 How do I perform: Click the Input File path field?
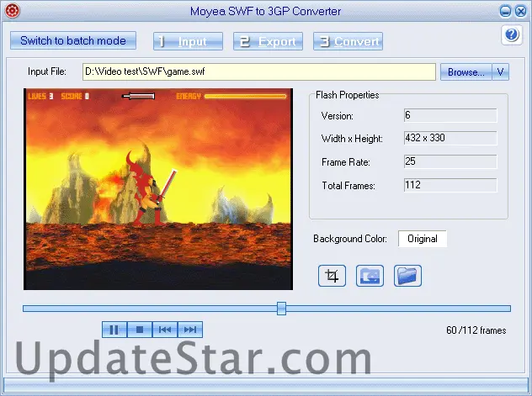pos(259,71)
